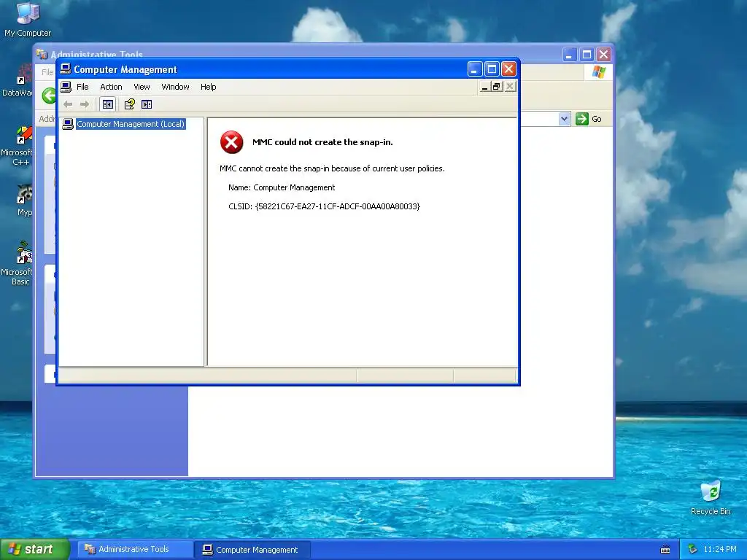Click the keyboard icon in taskbar
The image size is (747, 560).
tap(665, 550)
